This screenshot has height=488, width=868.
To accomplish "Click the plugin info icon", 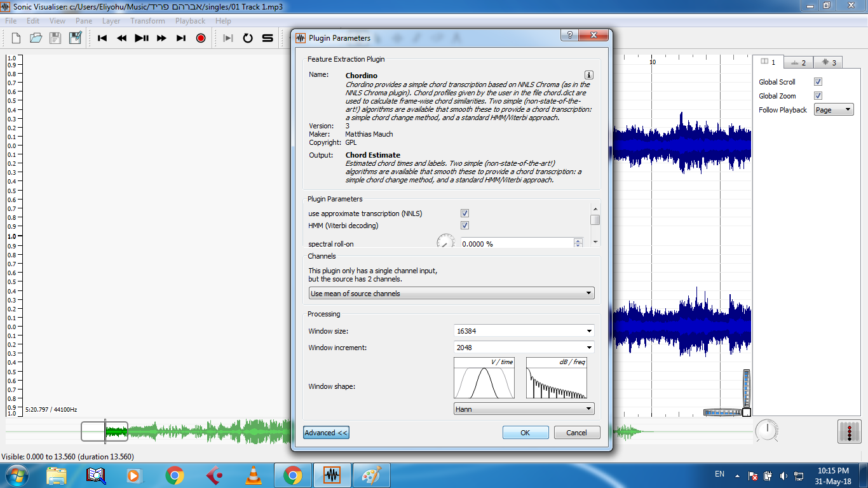I will [x=589, y=75].
